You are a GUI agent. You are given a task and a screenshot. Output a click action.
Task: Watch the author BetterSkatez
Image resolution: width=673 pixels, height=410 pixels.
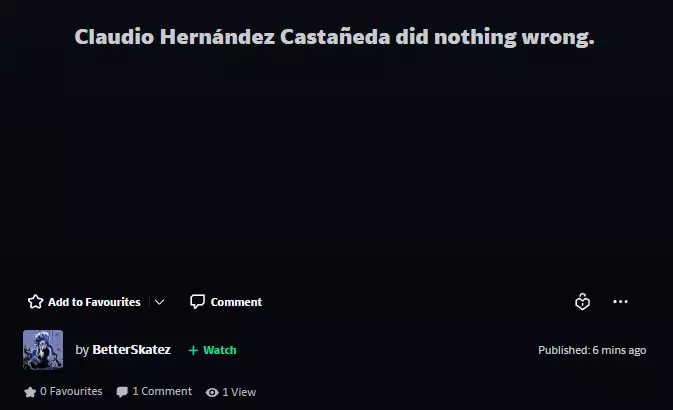[x=212, y=350]
